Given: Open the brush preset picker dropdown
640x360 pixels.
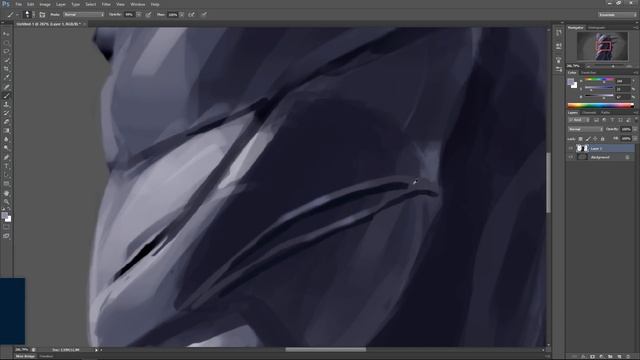Looking at the screenshot, I should click(33, 14).
